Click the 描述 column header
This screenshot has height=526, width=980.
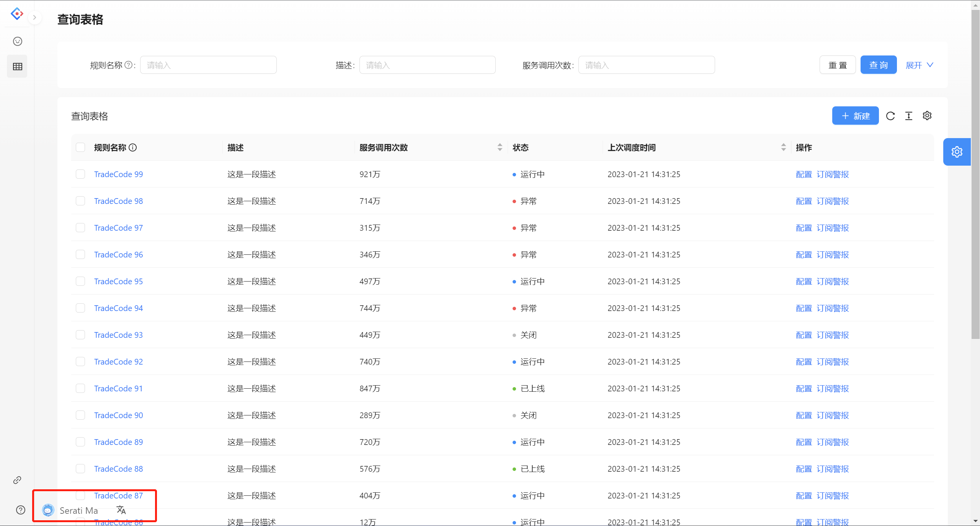pos(235,147)
